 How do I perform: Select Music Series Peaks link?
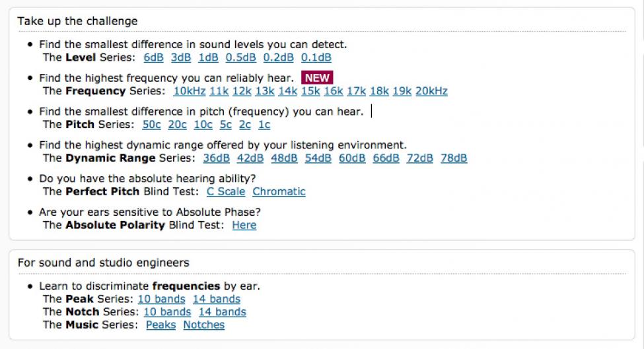click(x=161, y=325)
